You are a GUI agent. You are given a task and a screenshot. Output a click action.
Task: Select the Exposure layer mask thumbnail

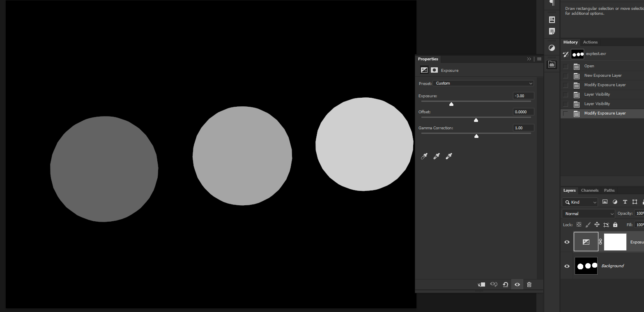pos(615,242)
